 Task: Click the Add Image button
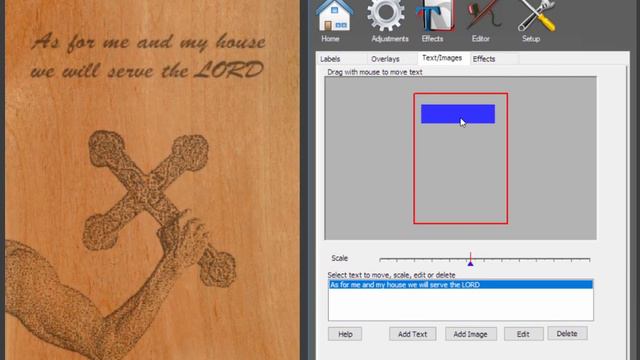coord(471,334)
